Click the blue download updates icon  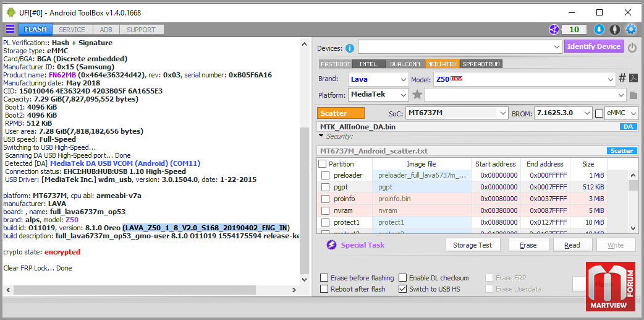click(599, 29)
